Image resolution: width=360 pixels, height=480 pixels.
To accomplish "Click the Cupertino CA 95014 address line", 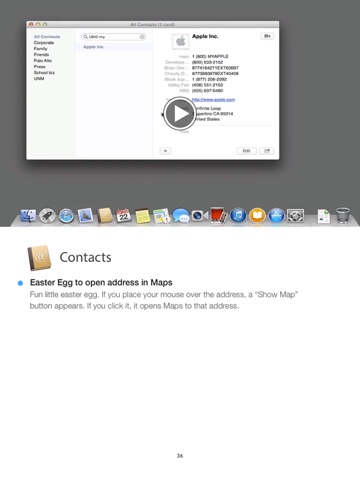I will click(x=213, y=114).
